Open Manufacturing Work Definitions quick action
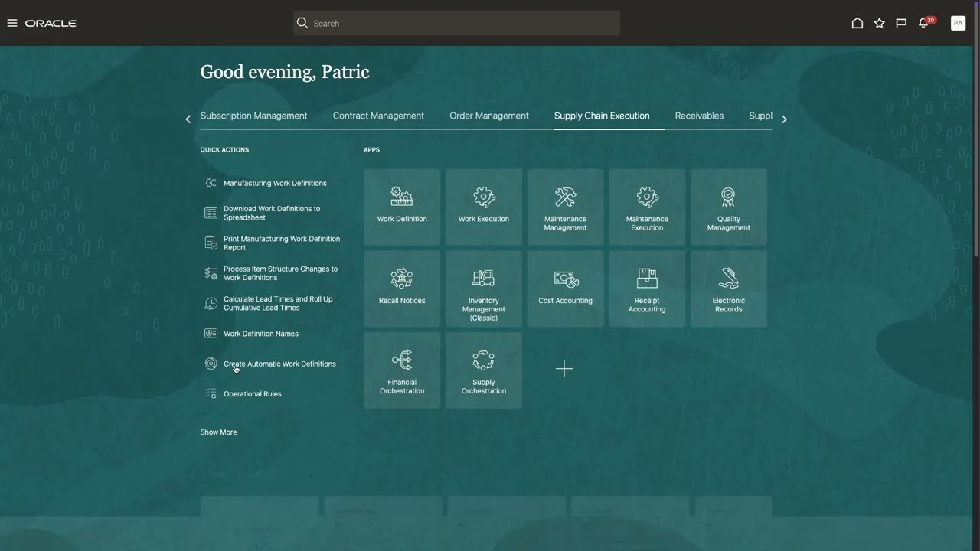This screenshot has width=980, height=551. [275, 183]
